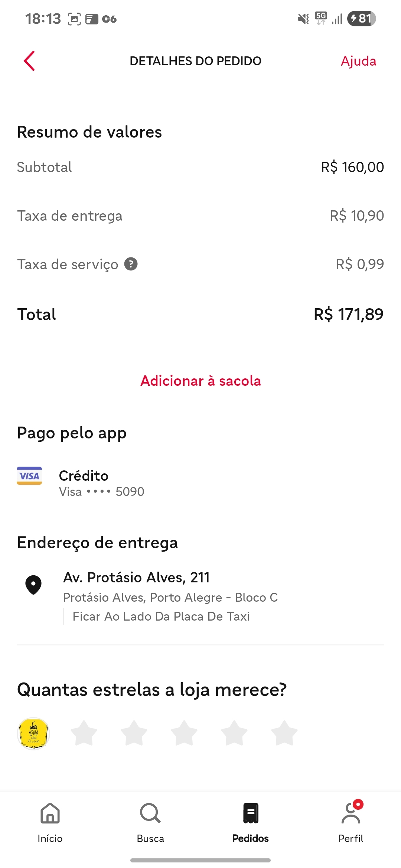Rate the store one star
The width and height of the screenshot is (401, 868).
coord(84,733)
